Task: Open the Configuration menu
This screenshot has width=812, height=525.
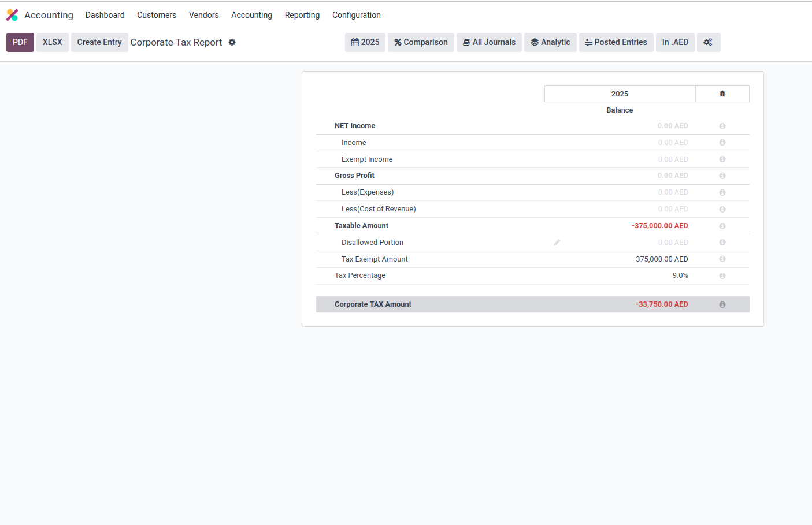Action: 356,15
